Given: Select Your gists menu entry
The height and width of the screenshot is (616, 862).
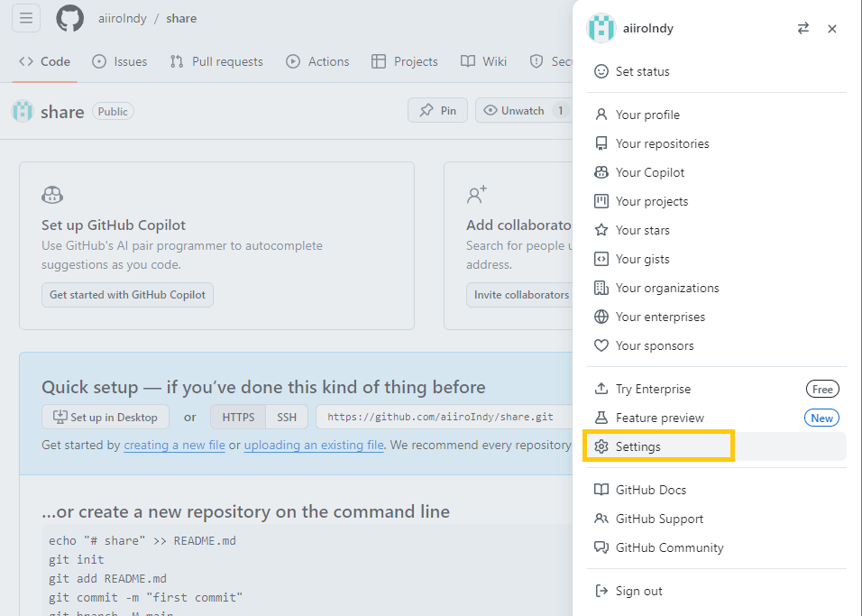Looking at the screenshot, I should coord(717,259).
